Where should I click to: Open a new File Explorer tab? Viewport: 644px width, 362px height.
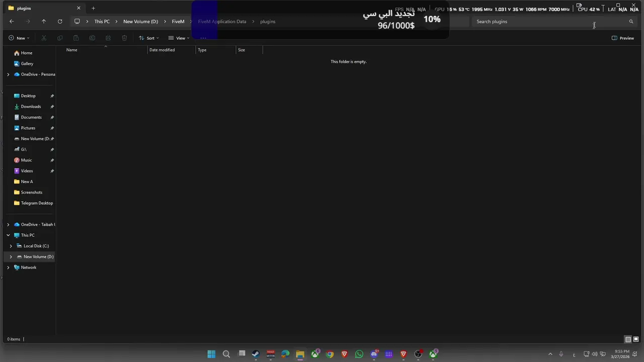coord(93,8)
